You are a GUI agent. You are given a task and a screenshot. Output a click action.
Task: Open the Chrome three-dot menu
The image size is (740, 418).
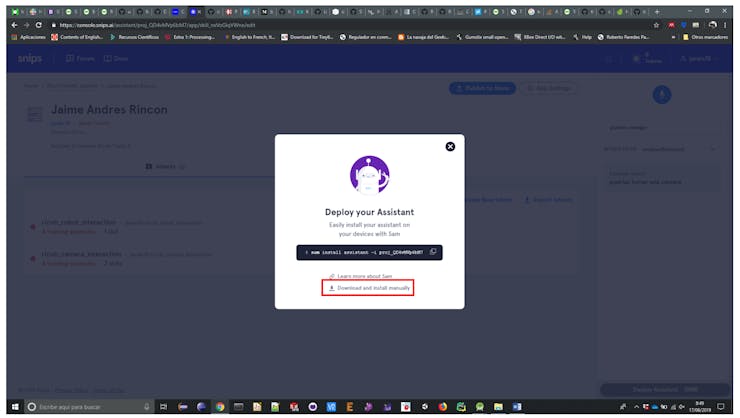coord(725,25)
